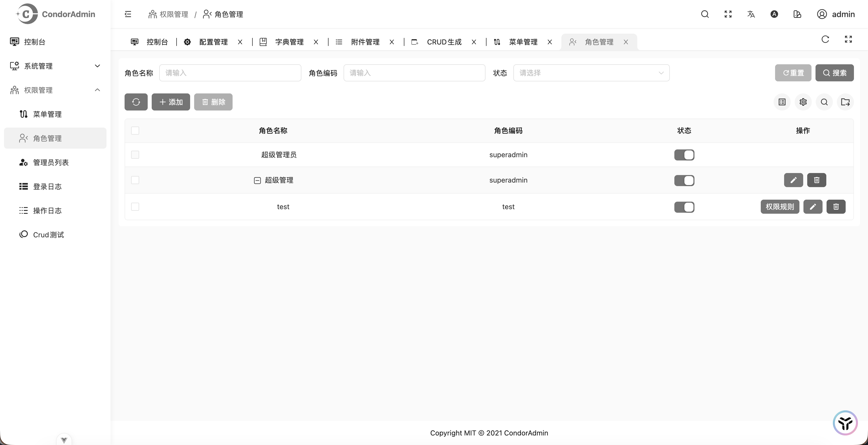
Task: Click the 角色名称 input field
Action: point(231,73)
